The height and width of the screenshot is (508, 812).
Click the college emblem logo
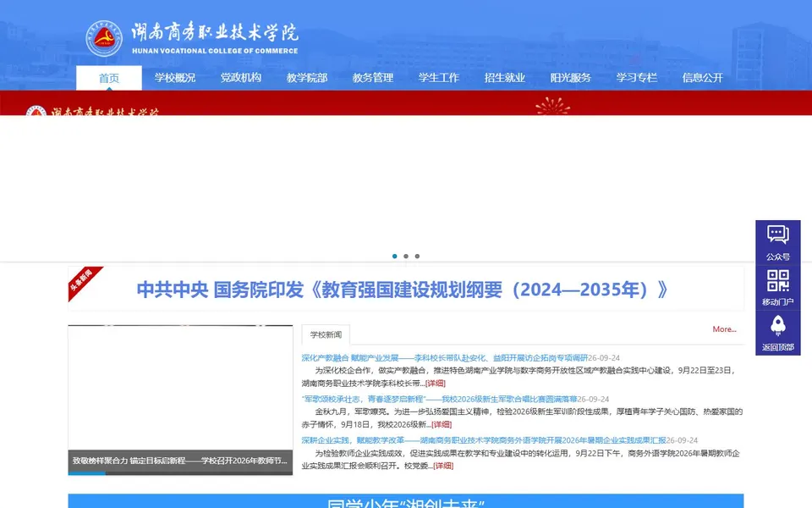pyautogui.click(x=104, y=38)
